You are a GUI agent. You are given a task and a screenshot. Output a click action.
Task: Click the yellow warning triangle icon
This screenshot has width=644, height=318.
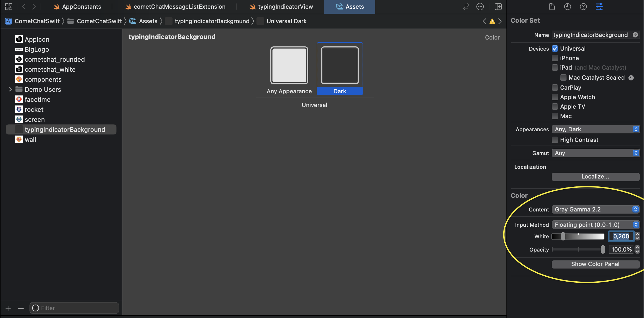coord(492,21)
